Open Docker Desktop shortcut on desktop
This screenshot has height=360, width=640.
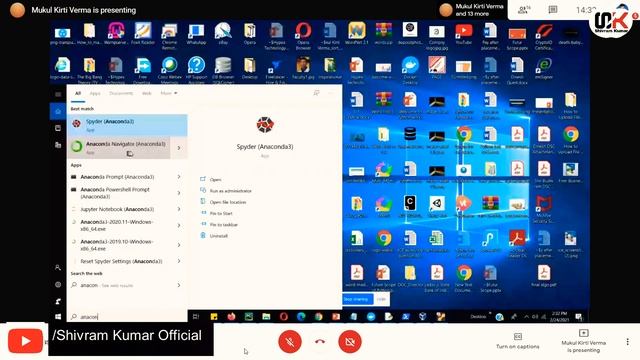(410, 70)
